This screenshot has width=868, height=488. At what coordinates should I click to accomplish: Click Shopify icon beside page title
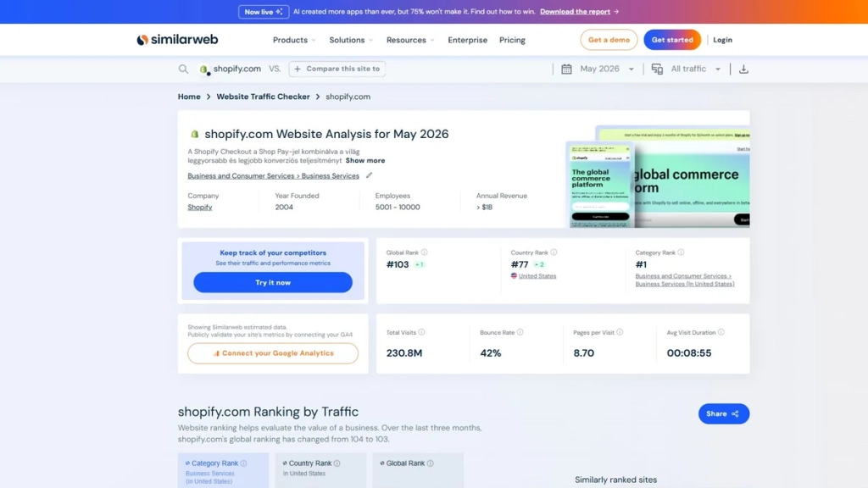(195, 134)
